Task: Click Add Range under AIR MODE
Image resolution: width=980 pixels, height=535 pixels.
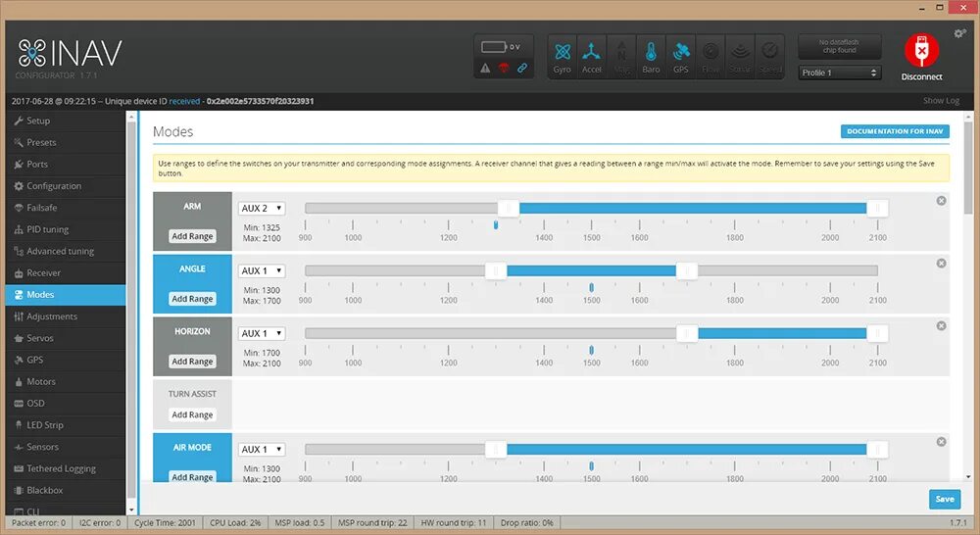Action: (192, 477)
